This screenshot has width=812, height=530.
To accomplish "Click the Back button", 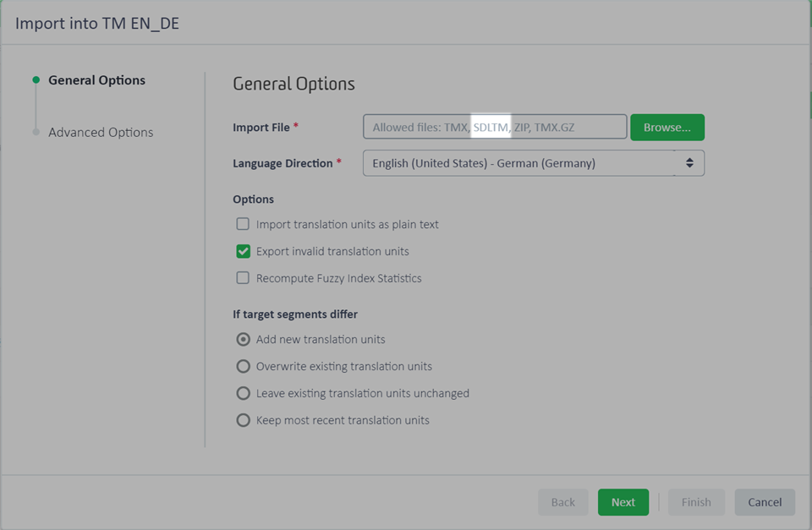I will [x=563, y=502].
